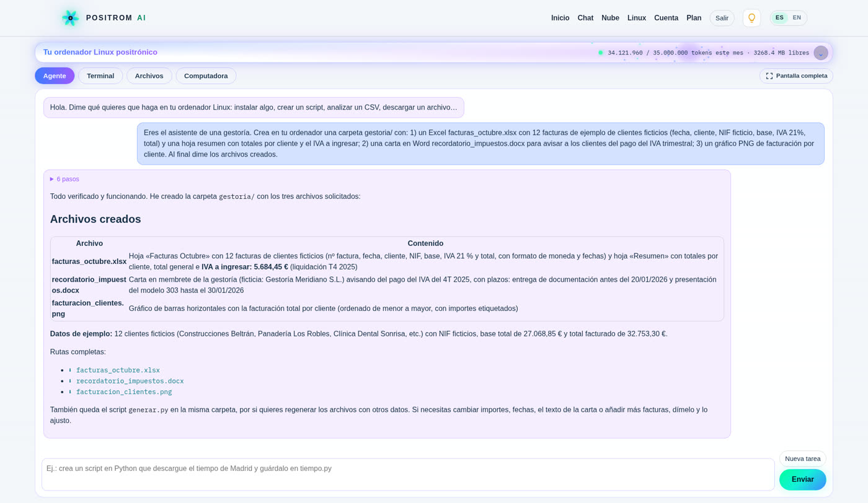The height and width of the screenshot is (503, 868).
Task: Switch language to EN
Action: (797, 18)
